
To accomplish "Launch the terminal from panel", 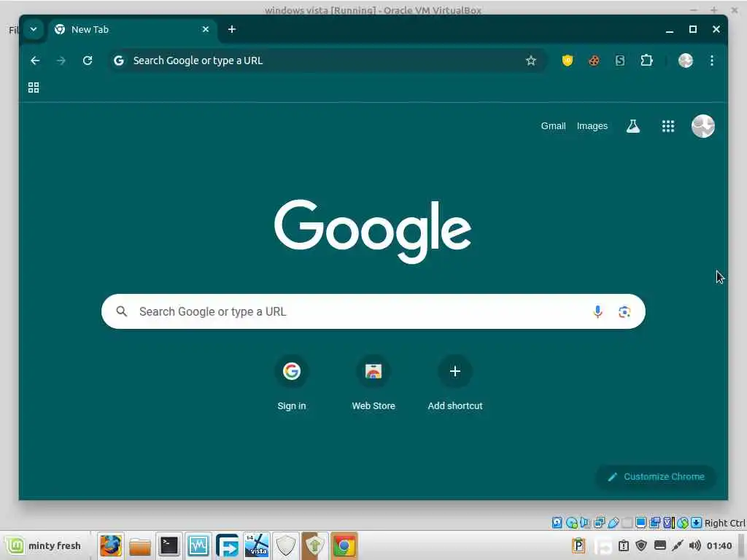I will click(169, 545).
